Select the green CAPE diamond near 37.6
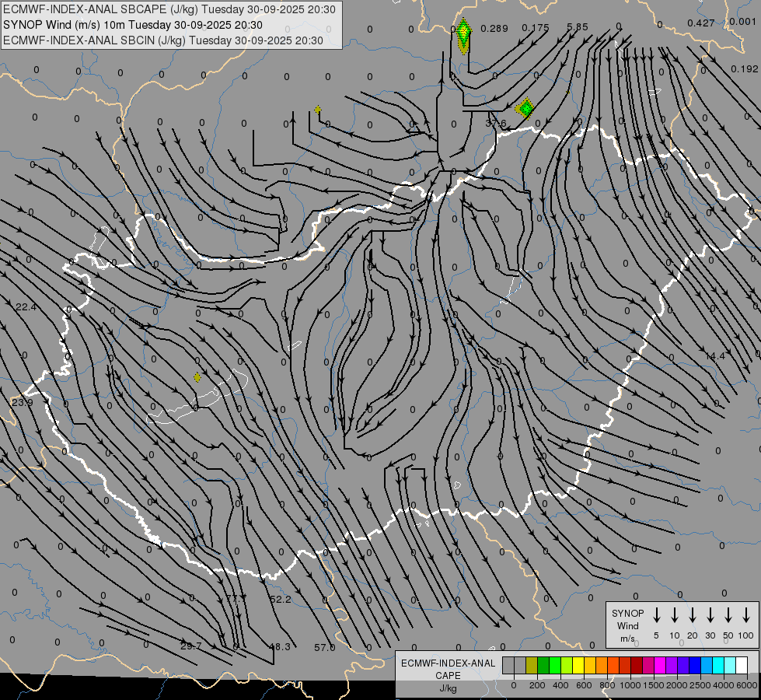The width and height of the screenshot is (761, 700). pos(525,108)
